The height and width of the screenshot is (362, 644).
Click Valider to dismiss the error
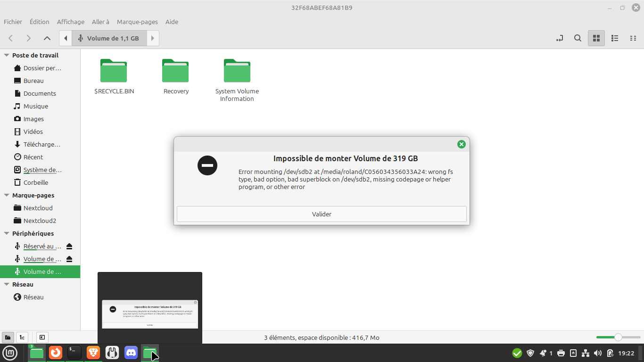pos(322,214)
